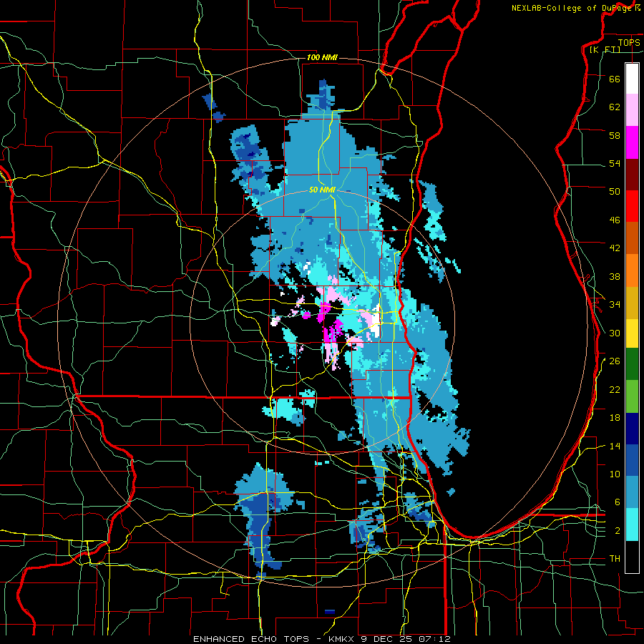Select the 50 NMI range ring label
The width and height of the screenshot is (644, 644).
coord(322,190)
